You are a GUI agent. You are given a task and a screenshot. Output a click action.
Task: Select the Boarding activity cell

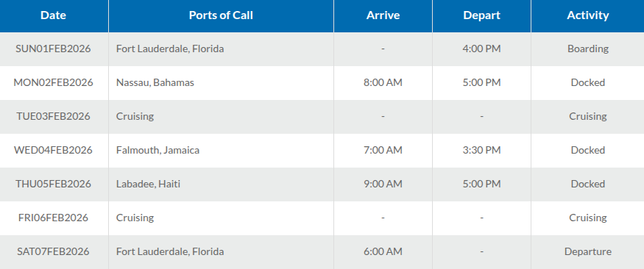[x=588, y=49]
